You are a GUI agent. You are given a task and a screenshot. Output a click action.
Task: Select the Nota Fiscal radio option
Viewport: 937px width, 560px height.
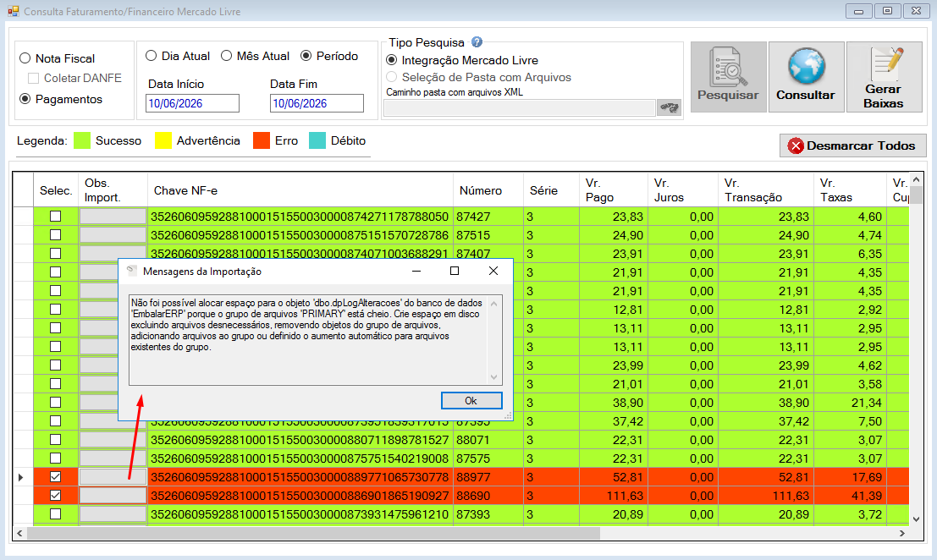(25, 58)
